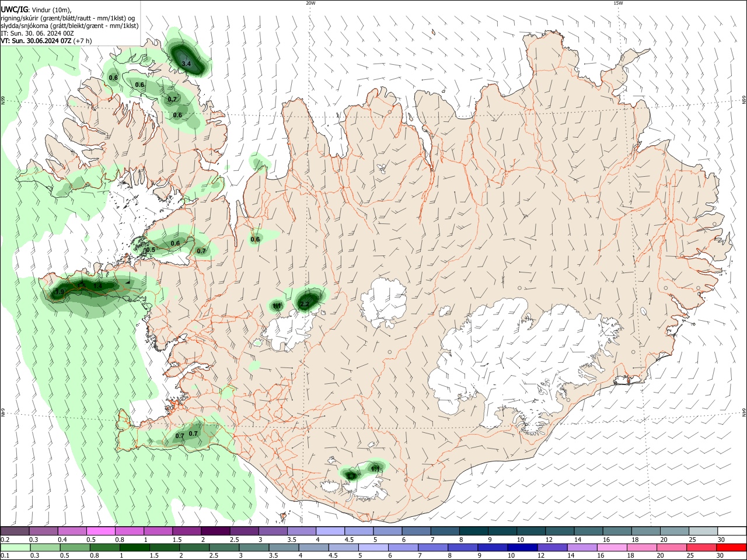Click the '2.2' precipitation value on the map
This screenshot has width=747, height=560.
[x=304, y=304]
